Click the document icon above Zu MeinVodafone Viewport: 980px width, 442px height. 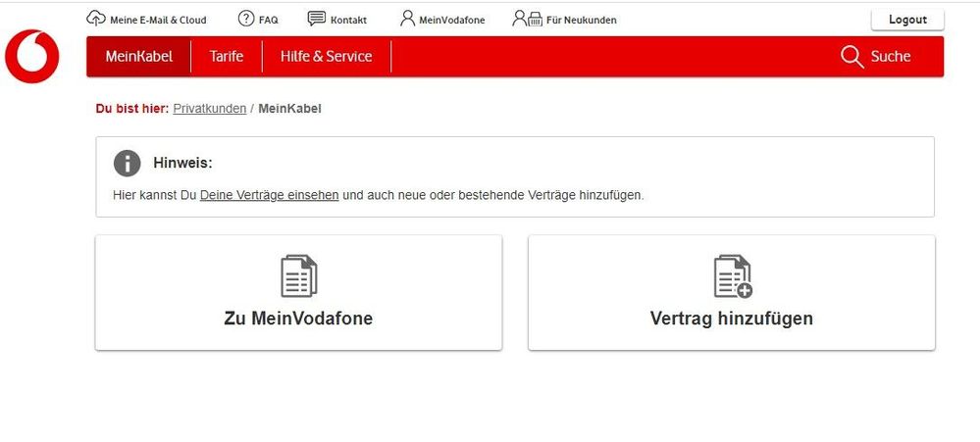tap(299, 275)
